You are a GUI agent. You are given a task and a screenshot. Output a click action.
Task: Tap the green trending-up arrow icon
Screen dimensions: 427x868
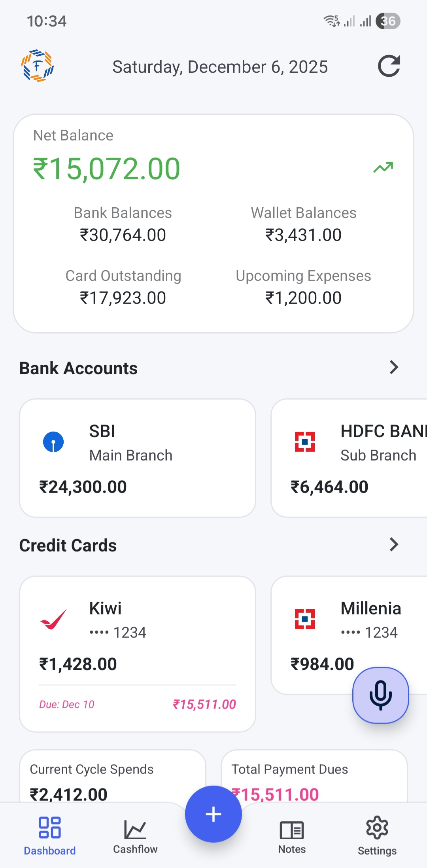pyautogui.click(x=383, y=168)
